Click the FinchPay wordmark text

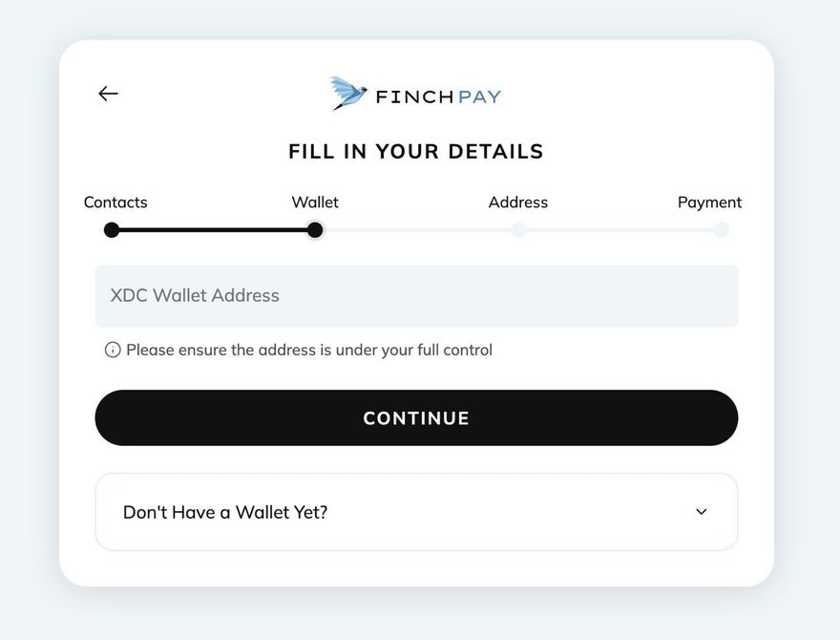(x=438, y=96)
